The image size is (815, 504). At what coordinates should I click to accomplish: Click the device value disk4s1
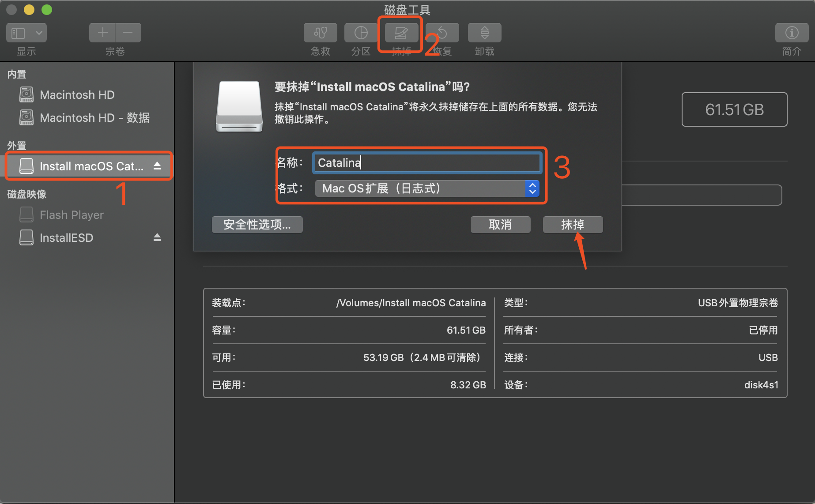click(x=761, y=385)
